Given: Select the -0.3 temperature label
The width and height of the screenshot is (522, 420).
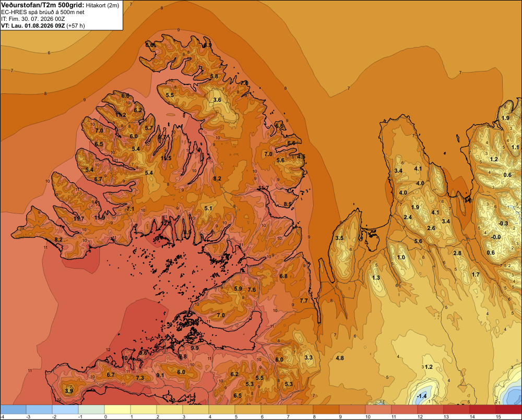Looking at the screenshot, I should 503,223.
